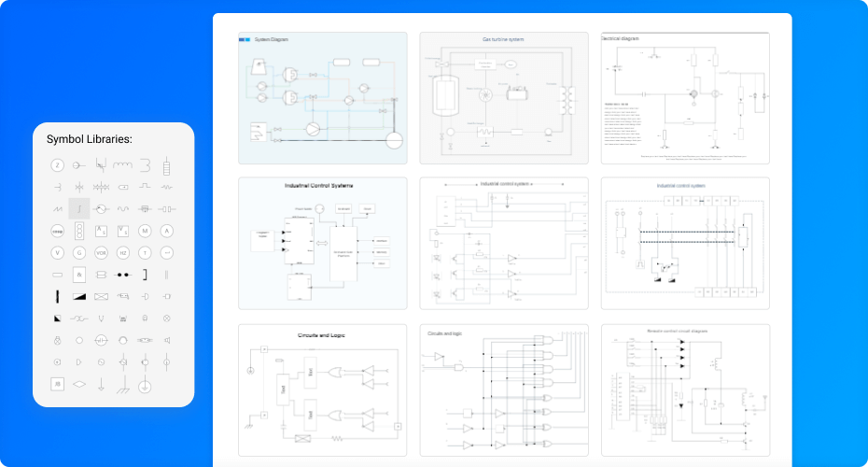Open the Remote control circuit diagram template
This screenshot has height=467, width=868.
point(685,390)
